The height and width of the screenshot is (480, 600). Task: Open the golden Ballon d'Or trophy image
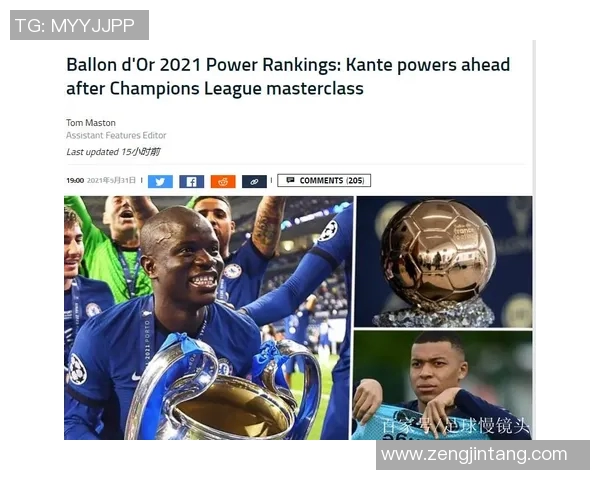(443, 262)
